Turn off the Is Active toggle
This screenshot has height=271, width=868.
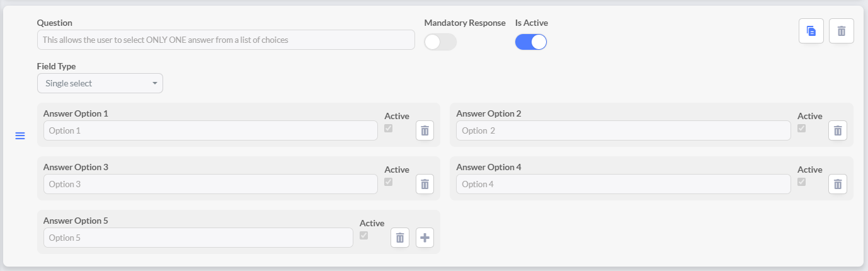pos(531,42)
